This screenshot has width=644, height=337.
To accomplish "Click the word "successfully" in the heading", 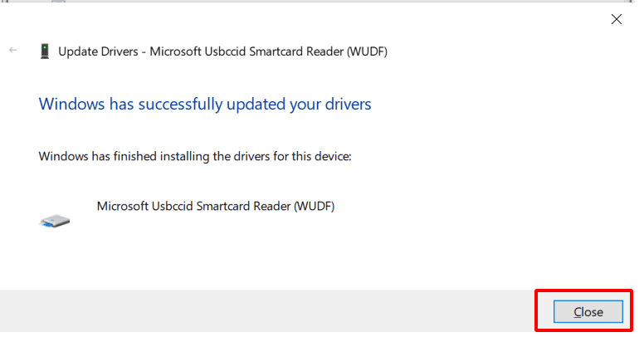I will [x=180, y=105].
